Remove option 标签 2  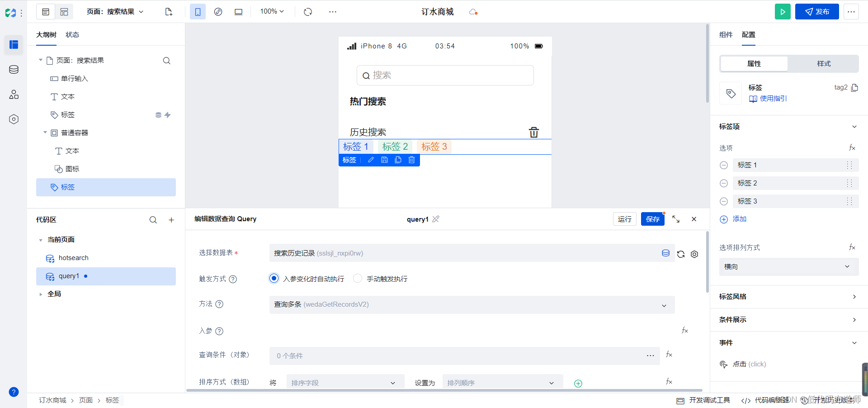pyautogui.click(x=724, y=183)
